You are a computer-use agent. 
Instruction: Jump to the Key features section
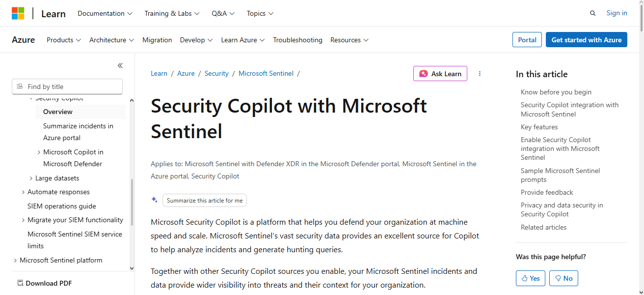[x=539, y=126]
